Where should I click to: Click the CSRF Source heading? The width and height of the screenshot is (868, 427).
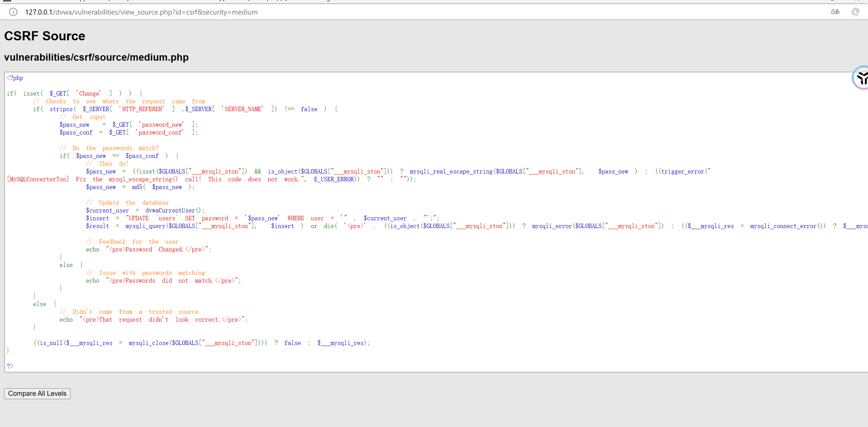tap(44, 36)
